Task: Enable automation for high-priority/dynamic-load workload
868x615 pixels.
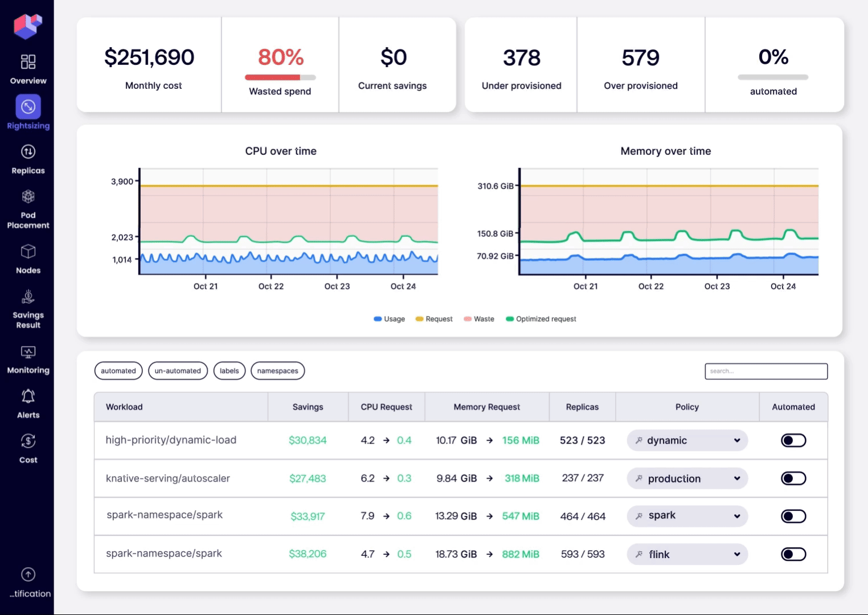Action: (793, 440)
